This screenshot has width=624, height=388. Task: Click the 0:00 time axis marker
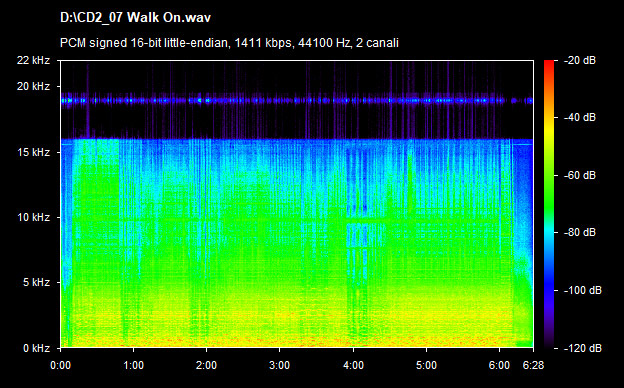pyautogui.click(x=60, y=365)
